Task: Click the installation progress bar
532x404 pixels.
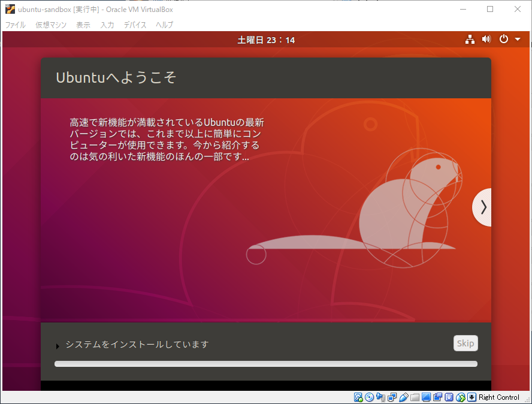Action: [265, 364]
